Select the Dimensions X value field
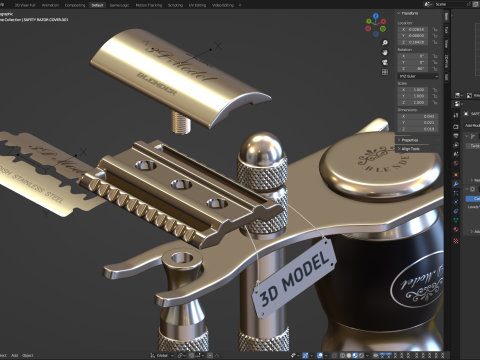 (418, 116)
